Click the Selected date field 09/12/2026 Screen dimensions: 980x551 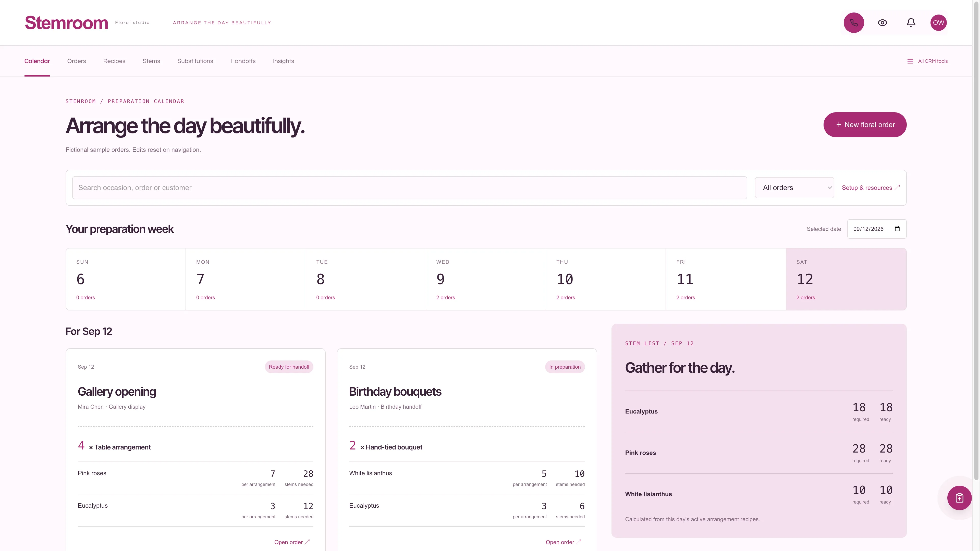click(x=877, y=229)
